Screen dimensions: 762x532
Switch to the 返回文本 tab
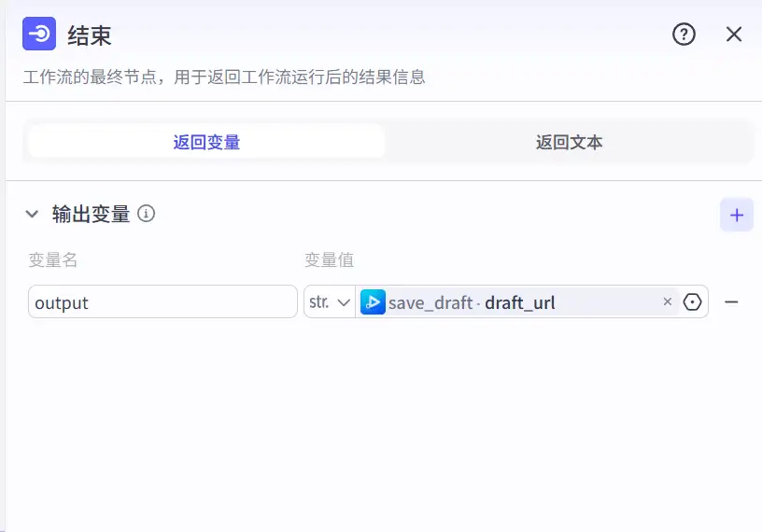569,142
